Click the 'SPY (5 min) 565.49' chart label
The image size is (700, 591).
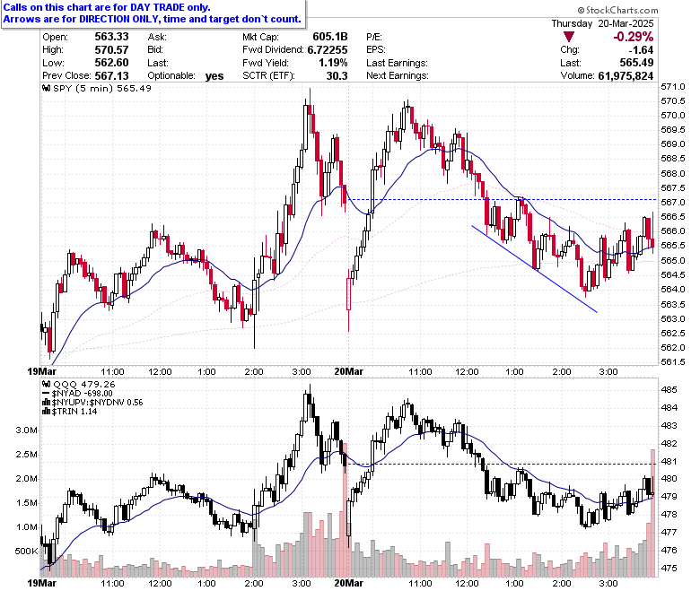coord(102,88)
